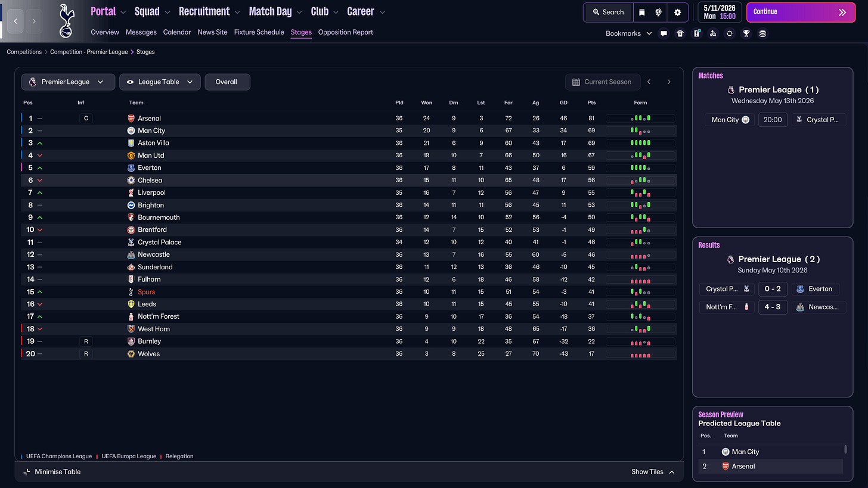Expand the Career menu chevron

tap(382, 12)
